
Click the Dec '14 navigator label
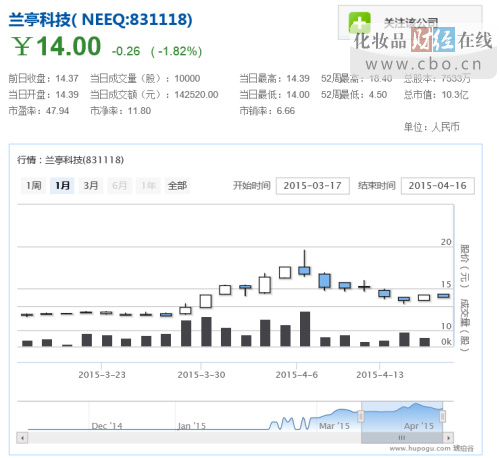coord(107,426)
